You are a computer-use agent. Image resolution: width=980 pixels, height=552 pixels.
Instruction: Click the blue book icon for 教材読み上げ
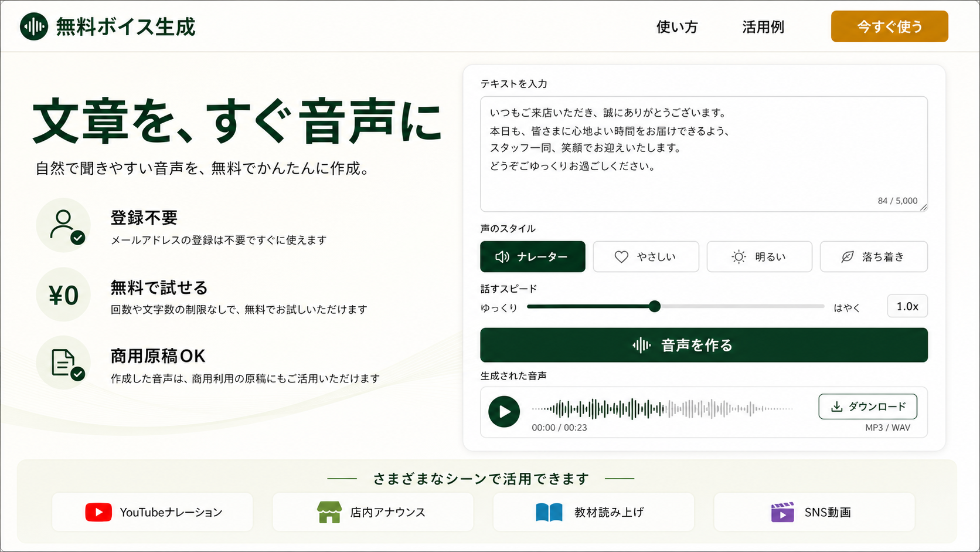[x=549, y=512]
